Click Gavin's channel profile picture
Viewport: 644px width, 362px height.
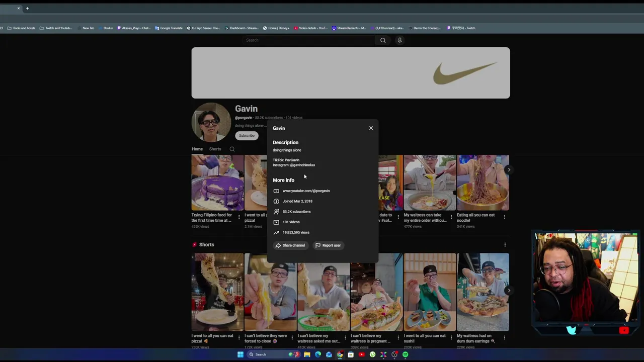tap(211, 122)
